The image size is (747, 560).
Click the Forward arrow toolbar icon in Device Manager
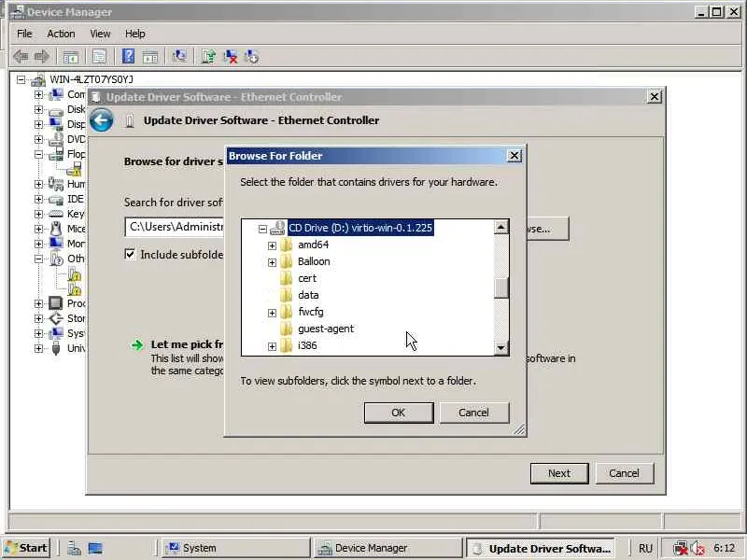[x=42, y=57]
